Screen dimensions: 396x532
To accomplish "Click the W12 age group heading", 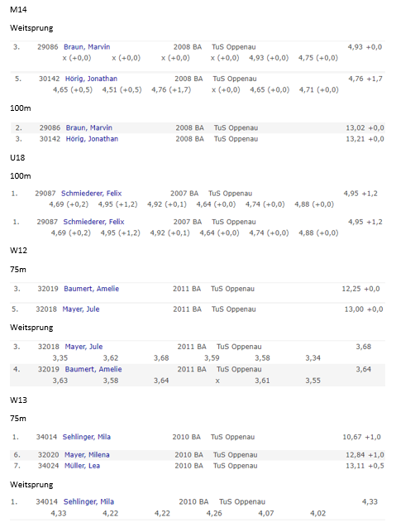I will 18,251.
